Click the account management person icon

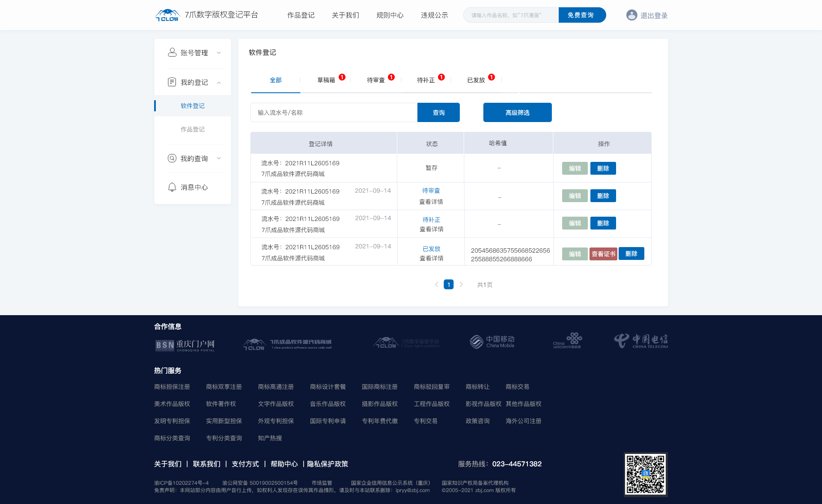(x=172, y=52)
